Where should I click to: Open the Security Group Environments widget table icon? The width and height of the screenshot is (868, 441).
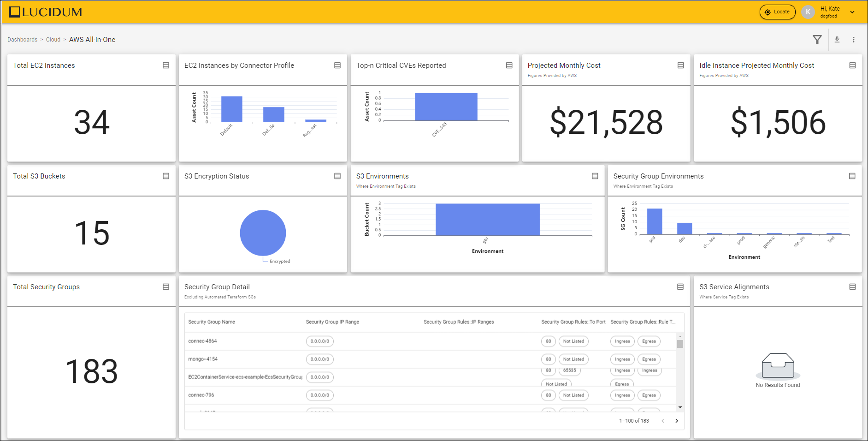[x=852, y=176]
